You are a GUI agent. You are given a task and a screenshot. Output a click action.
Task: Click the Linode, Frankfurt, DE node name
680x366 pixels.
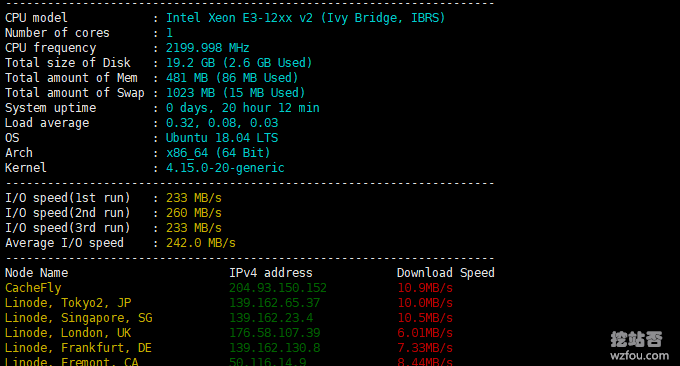78,348
